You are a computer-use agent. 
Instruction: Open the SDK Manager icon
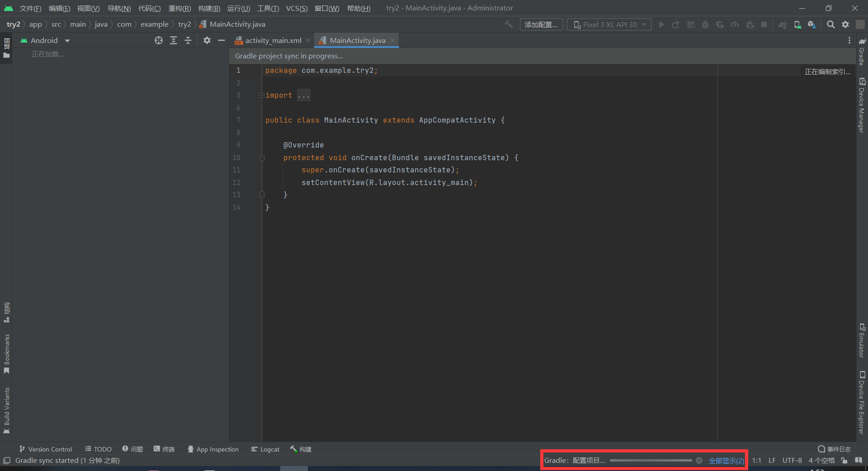pyautogui.click(x=812, y=24)
